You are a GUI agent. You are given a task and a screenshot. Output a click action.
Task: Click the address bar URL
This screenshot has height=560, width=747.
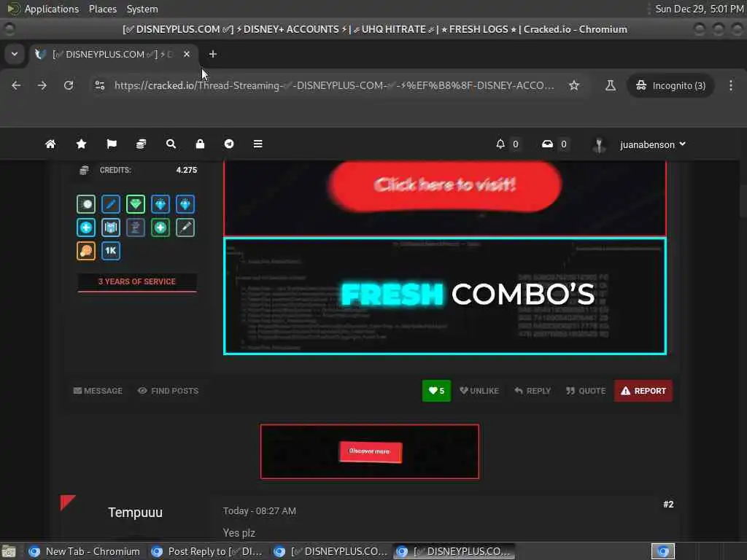334,85
